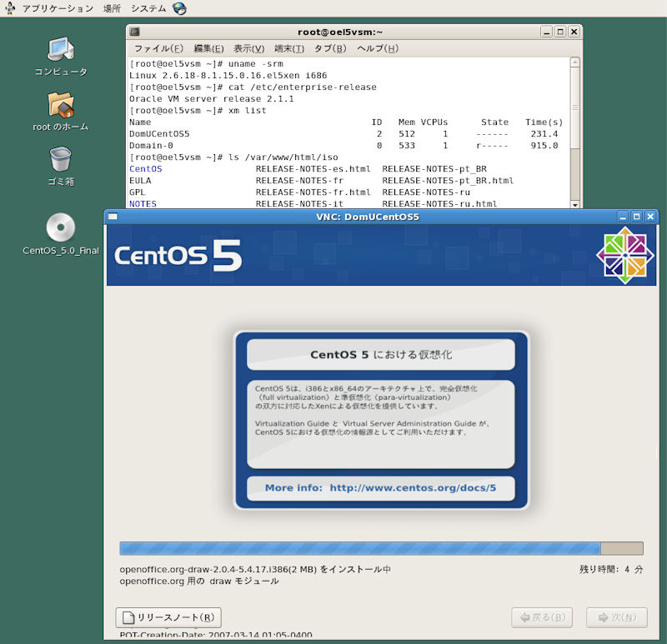
Task: Click 'Oracle VM server release 2.1.1' text
Action: 212,98
